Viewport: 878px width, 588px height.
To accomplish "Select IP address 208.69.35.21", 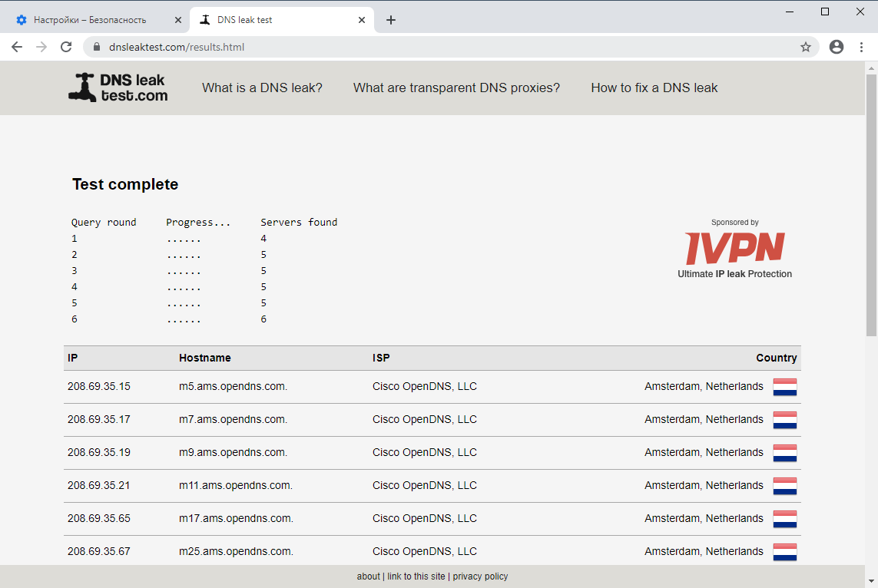I will 99,486.
